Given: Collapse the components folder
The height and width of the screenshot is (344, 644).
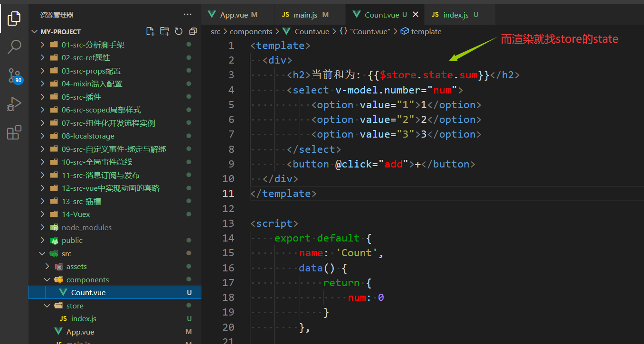Looking at the screenshot, I should pyautogui.click(x=47, y=279).
